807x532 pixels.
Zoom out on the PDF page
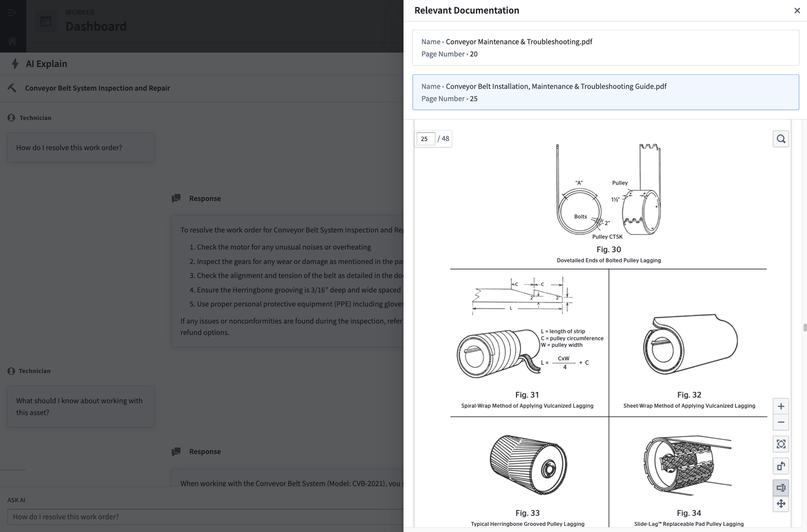pos(781,422)
